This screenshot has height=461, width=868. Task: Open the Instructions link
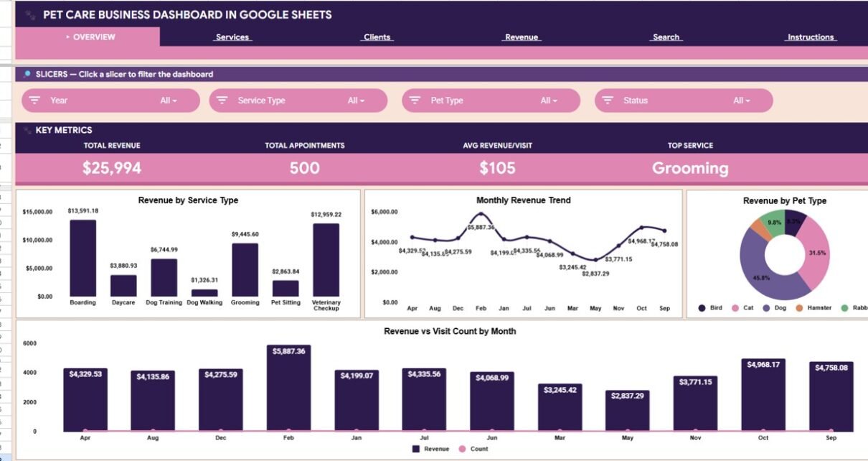pyautogui.click(x=811, y=37)
